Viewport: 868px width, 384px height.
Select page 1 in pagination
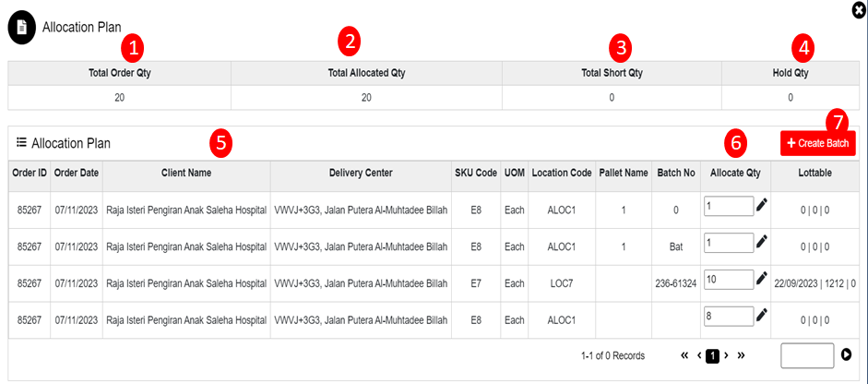[713, 355]
